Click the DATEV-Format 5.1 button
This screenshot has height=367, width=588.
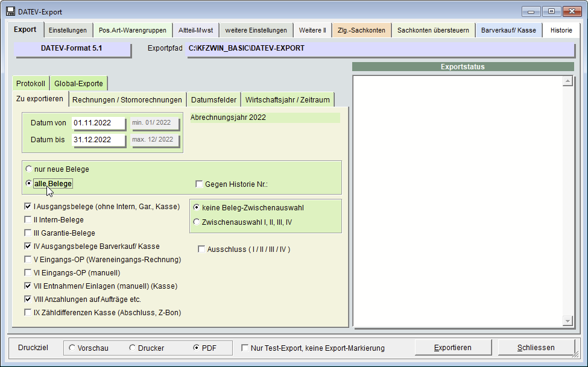pos(72,49)
